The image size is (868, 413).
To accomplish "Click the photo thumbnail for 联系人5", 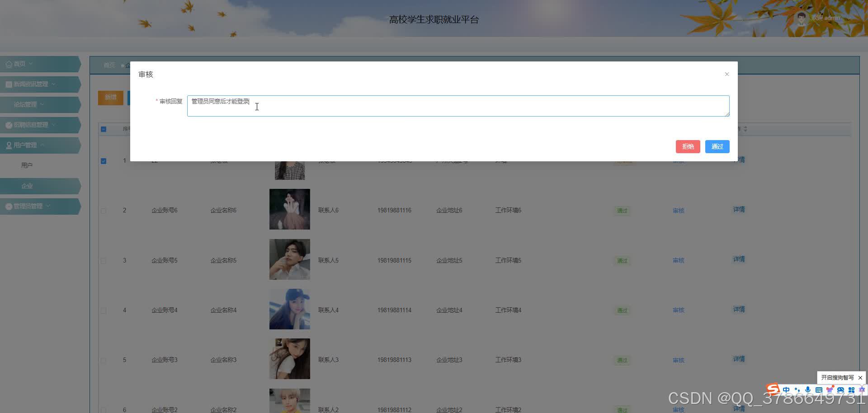I will pyautogui.click(x=290, y=259).
